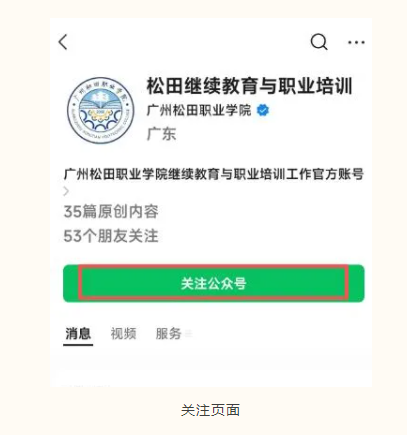Open 广州松田职业学院 entity info

pos(199,110)
